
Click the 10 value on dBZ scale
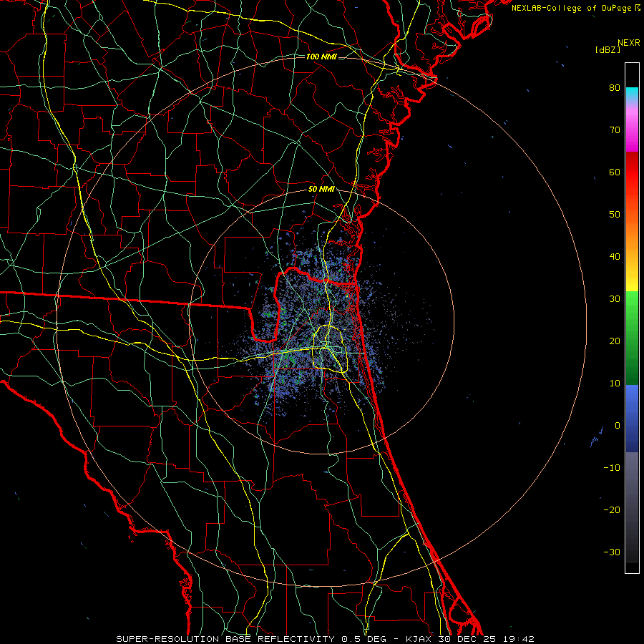tap(615, 384)
